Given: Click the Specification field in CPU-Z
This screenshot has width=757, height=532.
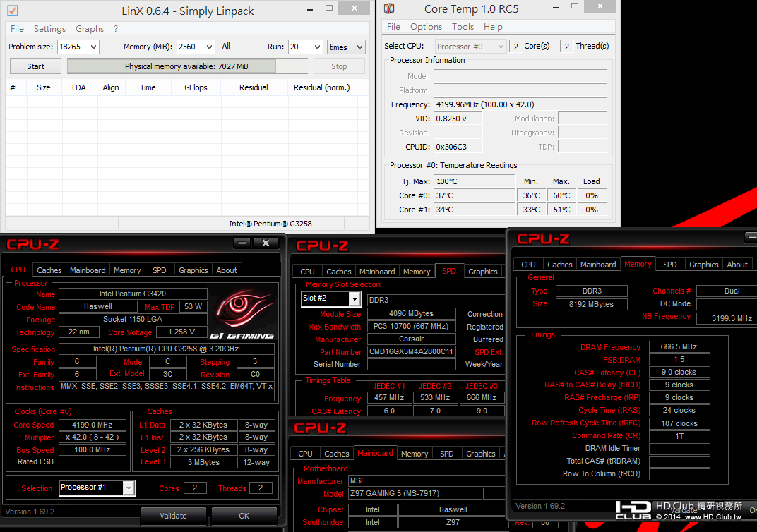Looking at the screenshot, I should pos(167,349).
